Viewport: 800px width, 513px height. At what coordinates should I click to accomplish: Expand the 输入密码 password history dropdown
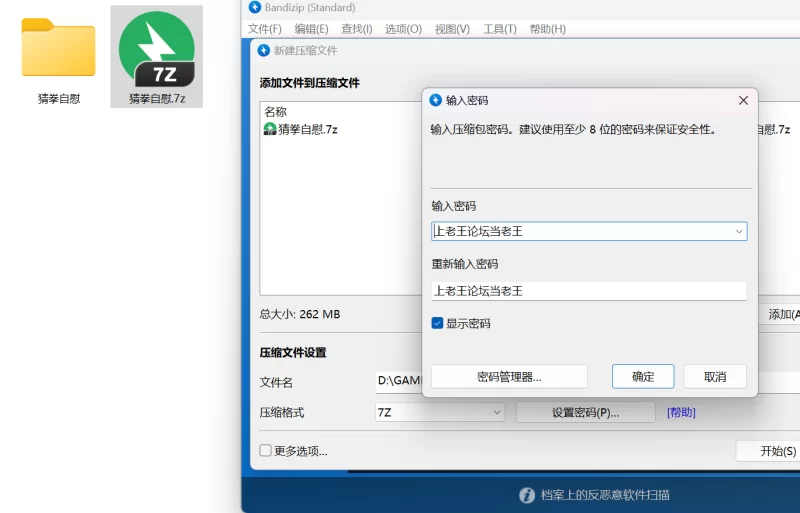pyautogui.click(x=739, y=231)
